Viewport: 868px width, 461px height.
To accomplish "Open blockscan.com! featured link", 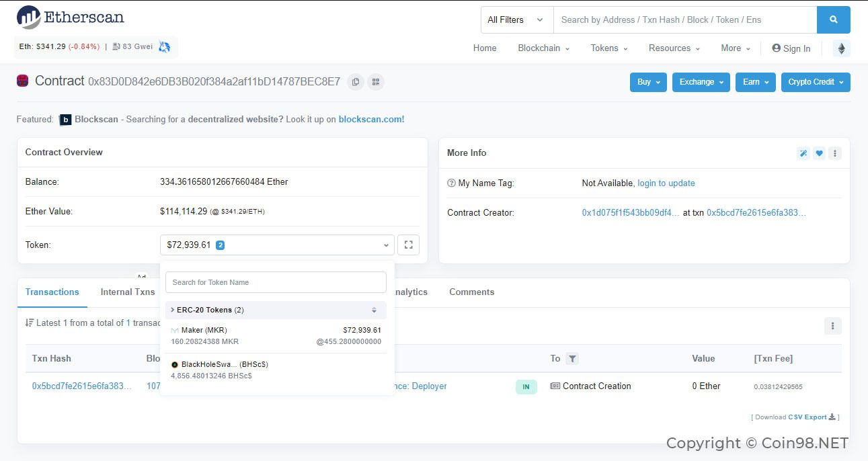I will tap(371, 120).
